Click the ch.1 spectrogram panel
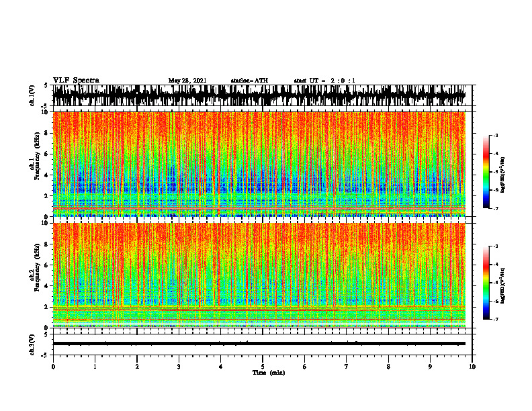 (x=259, y=164)
